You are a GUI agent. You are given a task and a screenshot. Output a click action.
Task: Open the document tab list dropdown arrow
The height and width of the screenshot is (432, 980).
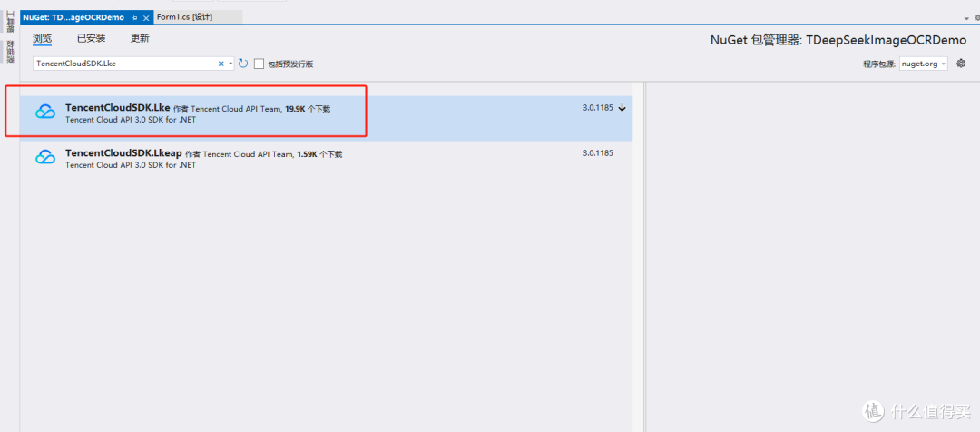[967, 19]
